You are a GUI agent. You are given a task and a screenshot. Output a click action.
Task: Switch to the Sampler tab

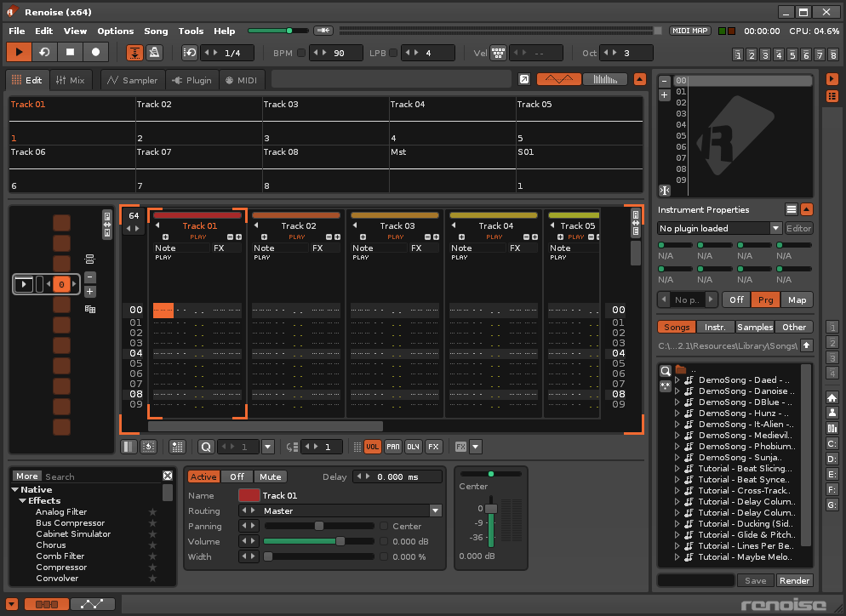[132, 80]
